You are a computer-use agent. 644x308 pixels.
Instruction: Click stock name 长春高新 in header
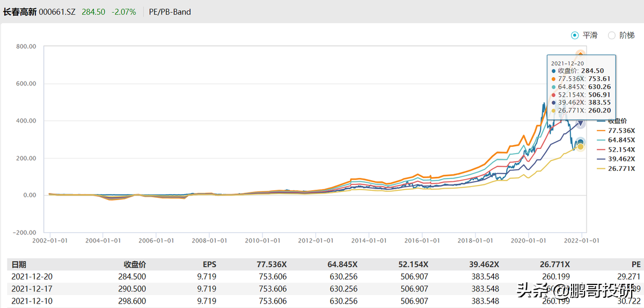coord(20,12)
